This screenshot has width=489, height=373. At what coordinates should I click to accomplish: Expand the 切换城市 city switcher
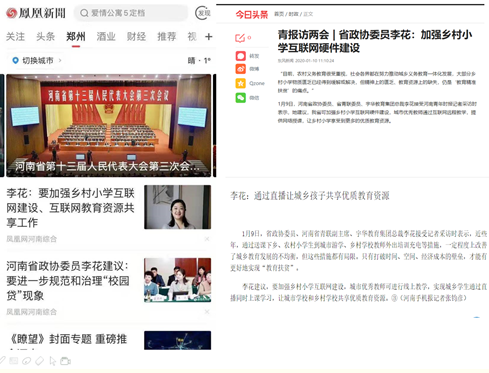[x=37, y=60]
